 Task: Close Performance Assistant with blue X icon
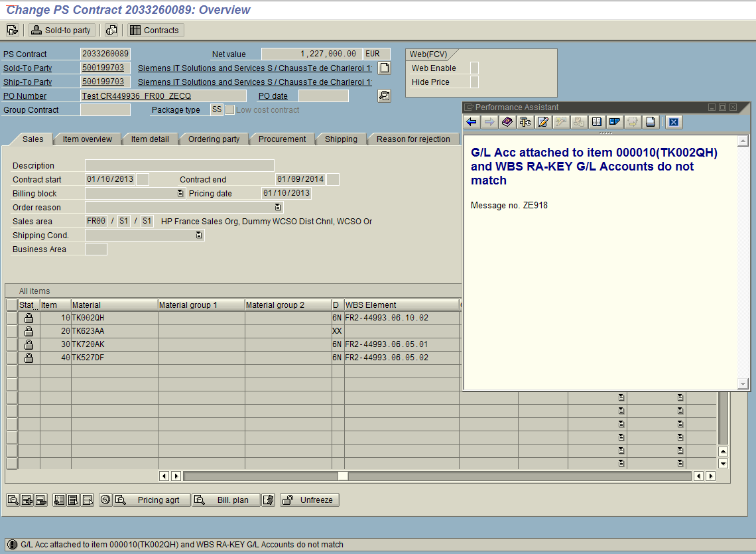pos(674,122)
